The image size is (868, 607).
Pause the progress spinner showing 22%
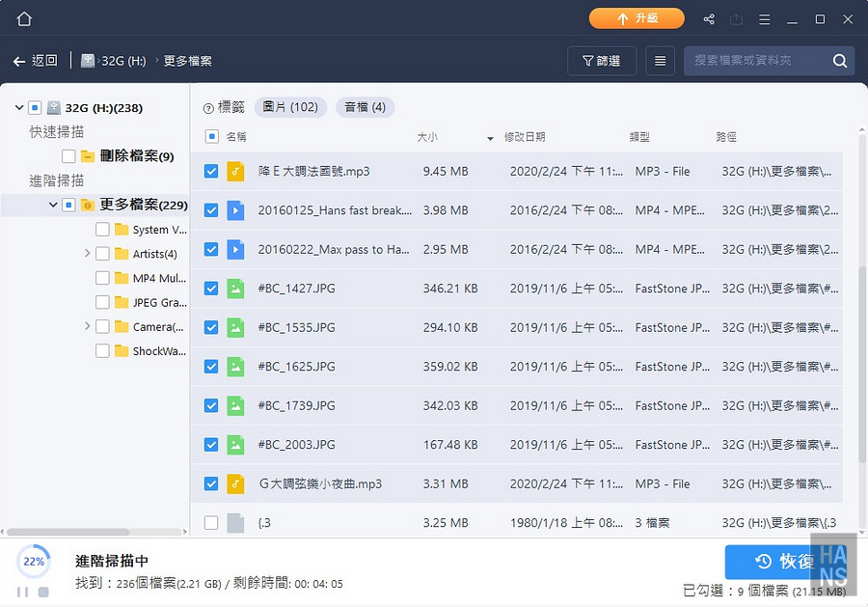coord(22,592)
